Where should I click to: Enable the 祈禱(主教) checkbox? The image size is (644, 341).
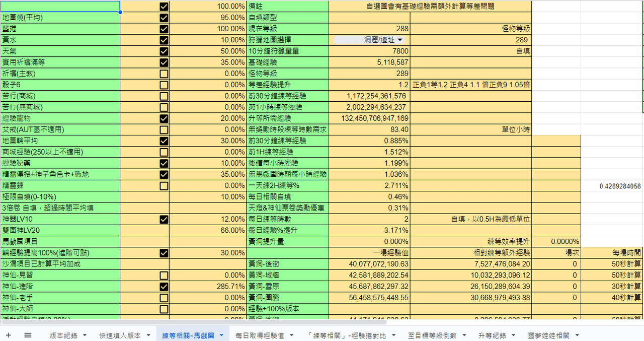click(x=164, y=74)
